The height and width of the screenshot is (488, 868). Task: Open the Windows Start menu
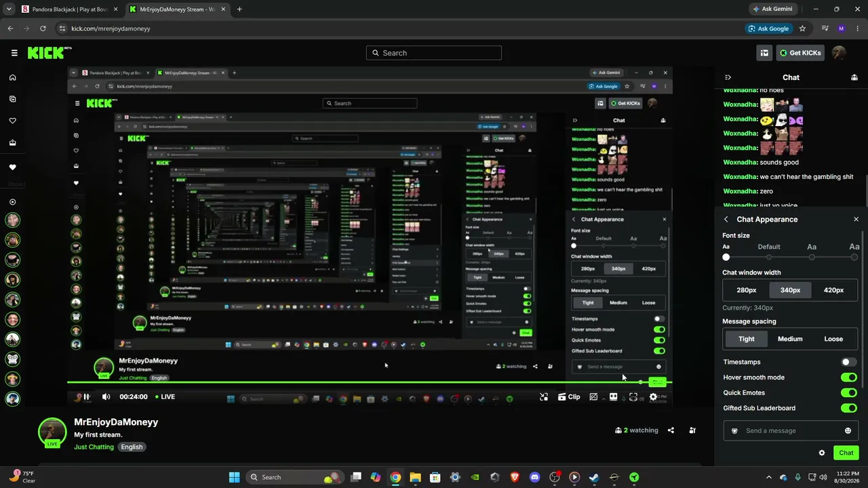(234, 477)
